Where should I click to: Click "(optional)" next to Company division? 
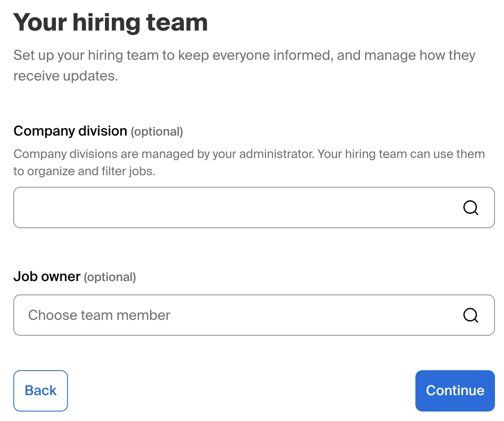(x=157, y=132)
